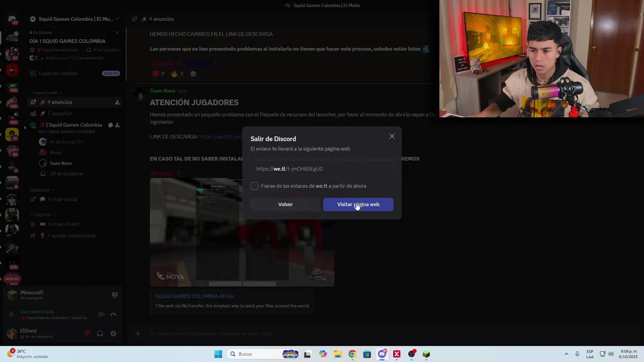Click server icon with 109 badge
The width and height of the screenshot is (644, 362).
12,118
